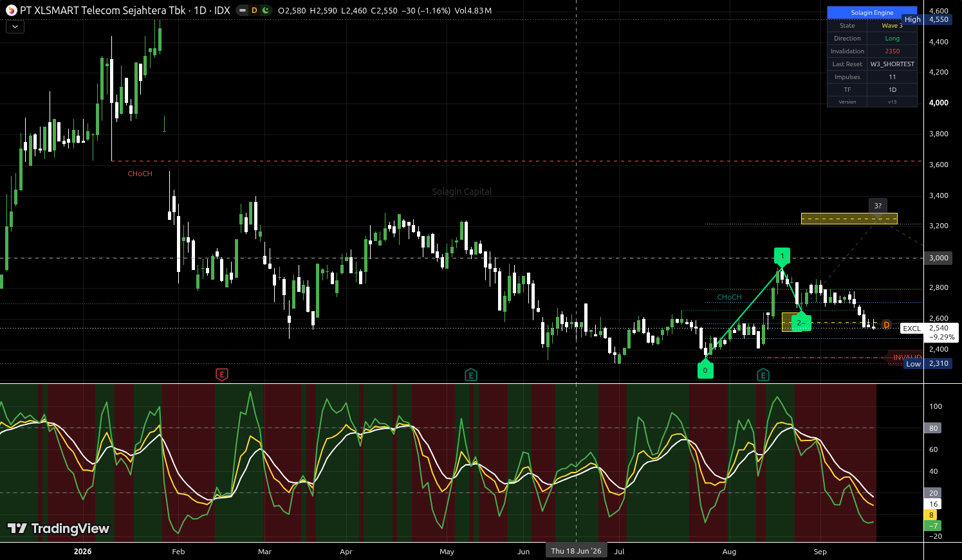Click the Wave 3 state value
Screen dimensions: 962x560
[x=892, y=26]
